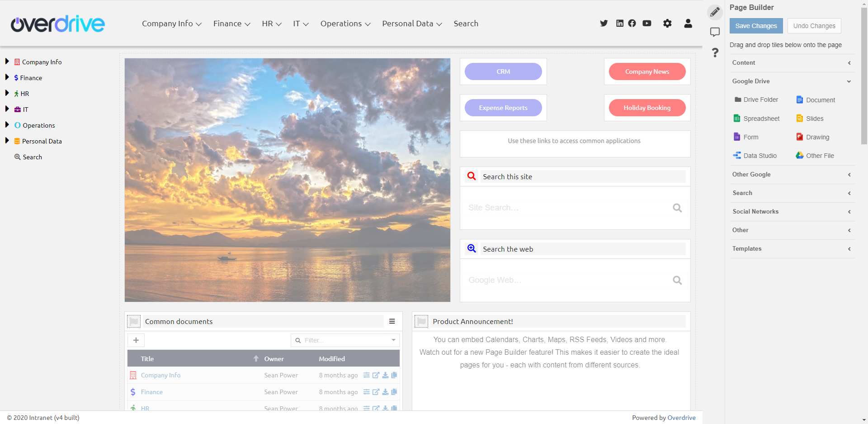
Task: Click the Site Search magnifier icon
Action: [677, 208]
